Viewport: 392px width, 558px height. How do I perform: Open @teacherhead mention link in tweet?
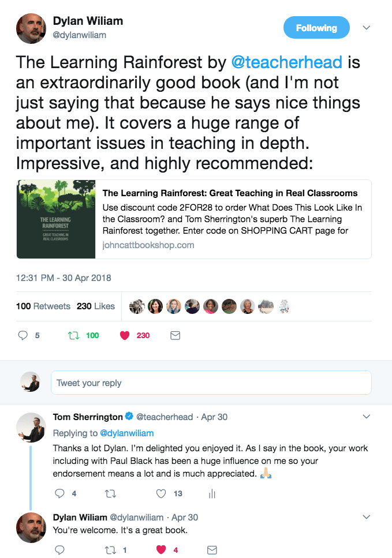287,62
